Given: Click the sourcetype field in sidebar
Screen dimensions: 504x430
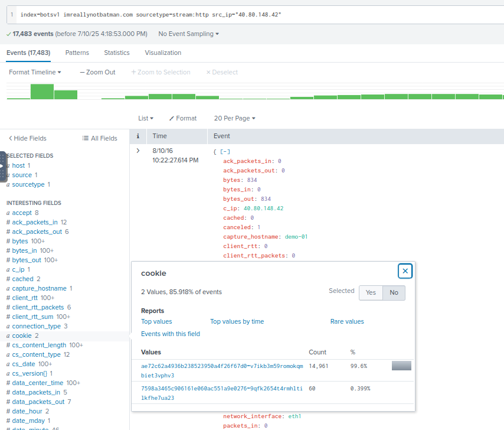Looking at the screenshot, I should (28, 185).
